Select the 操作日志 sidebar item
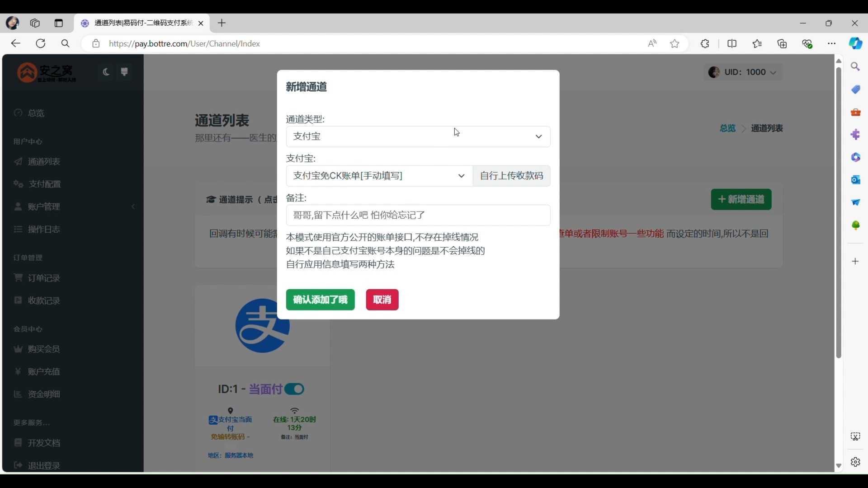This screenshot has height=488, width=868. (43, 230)
